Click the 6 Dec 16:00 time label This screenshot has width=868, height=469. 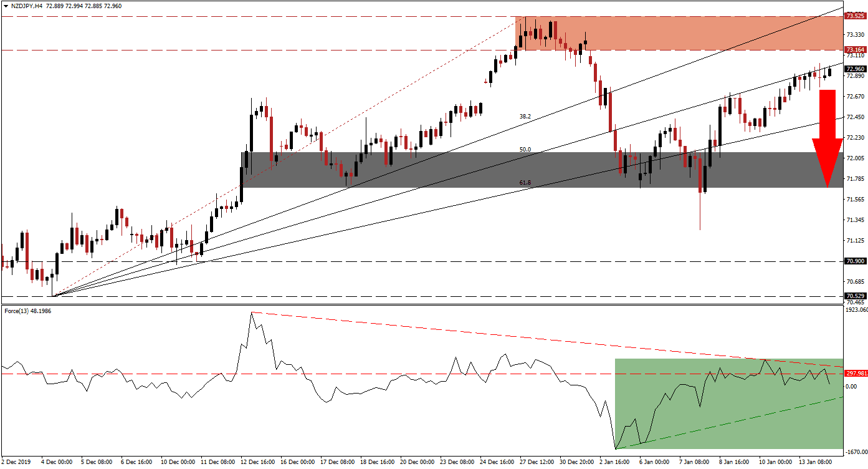(x=136, y=462)
